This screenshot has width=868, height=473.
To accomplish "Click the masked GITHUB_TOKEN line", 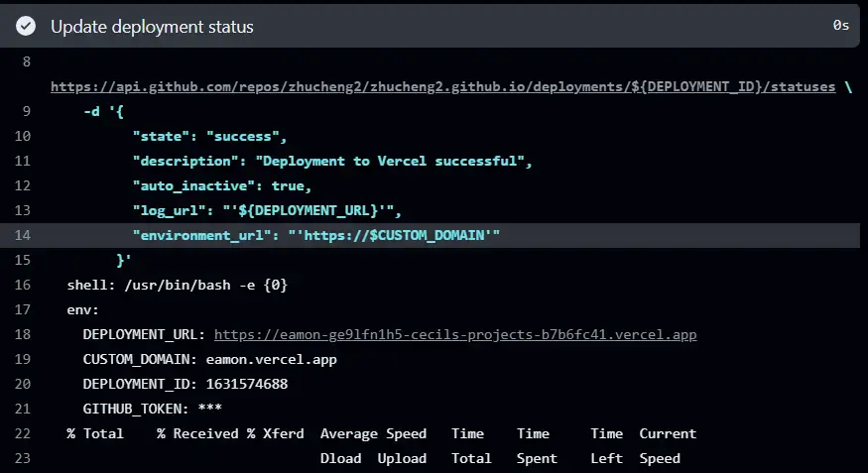I will tap(152, 409).
